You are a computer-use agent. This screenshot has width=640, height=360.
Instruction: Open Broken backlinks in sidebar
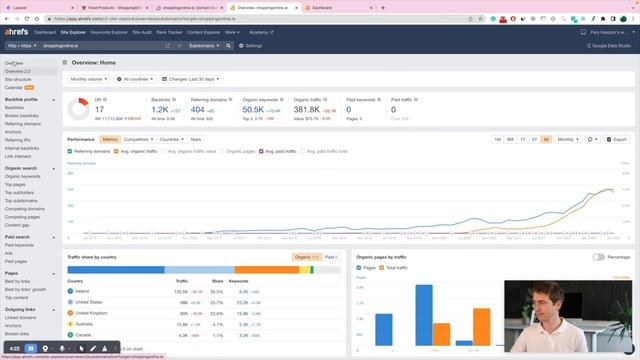[x=22, y=116]
